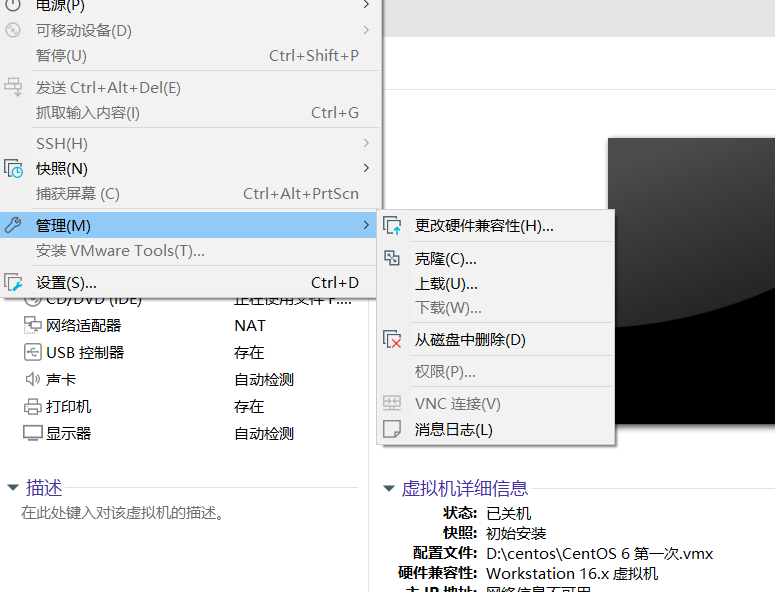
Task: Select the 声卡 device label
Action: coord(61,379)
